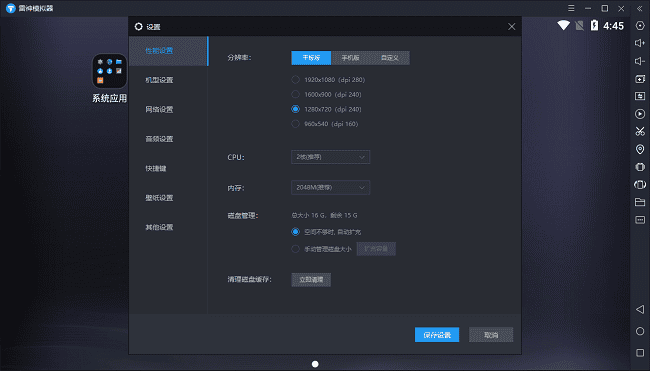This screenshot has height=371, width=650.
Task: Tap the Android recent apps square button
Action: [x=640, y=353]
